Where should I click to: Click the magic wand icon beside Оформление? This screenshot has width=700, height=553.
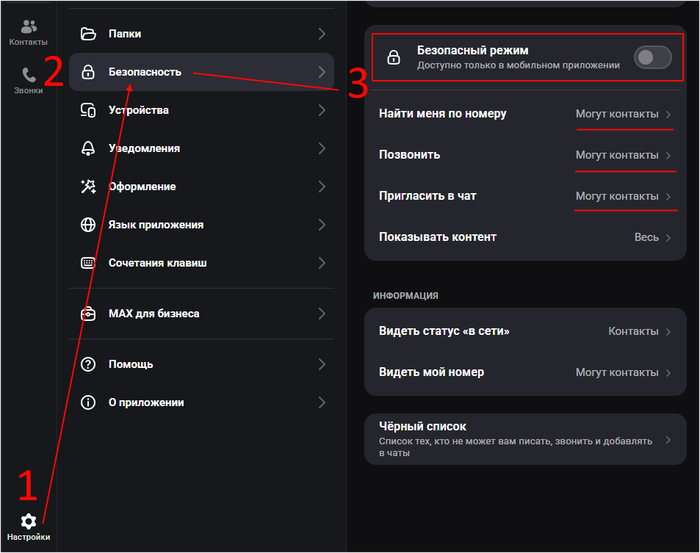88,187
